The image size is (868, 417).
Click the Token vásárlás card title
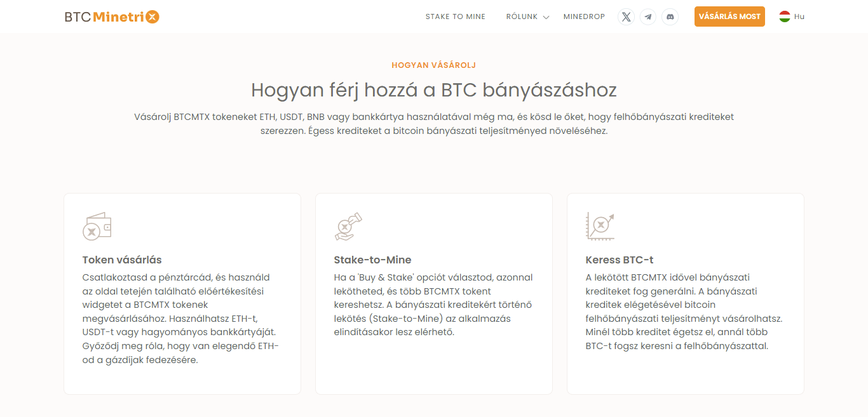tap(122, 260)
